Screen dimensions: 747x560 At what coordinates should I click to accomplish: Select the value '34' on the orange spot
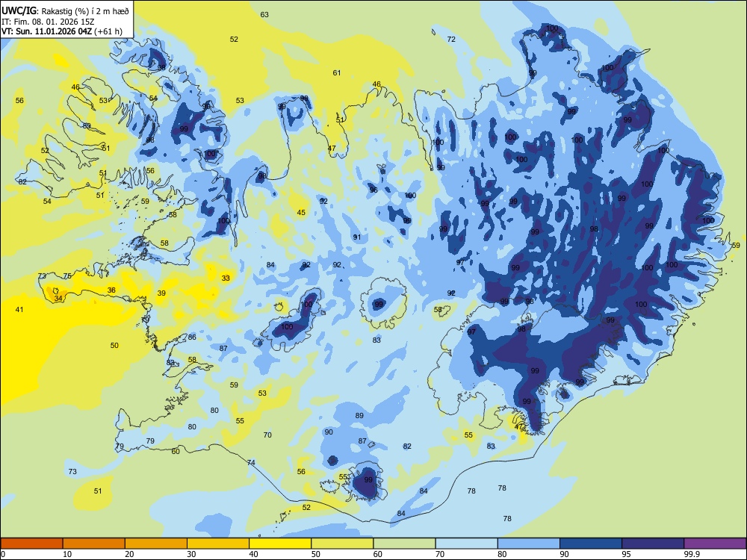tap(58, 299)
